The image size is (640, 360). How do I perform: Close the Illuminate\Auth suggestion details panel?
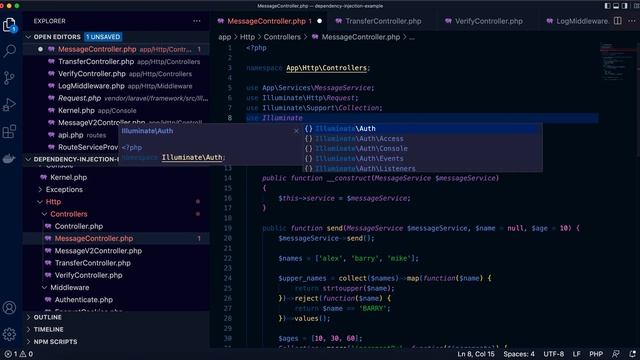[x=296, y=131]
